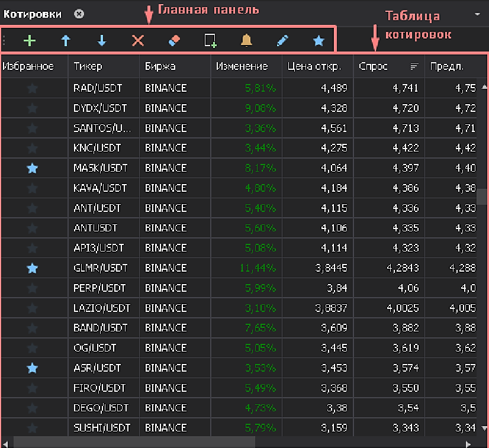Select the Котировки tab title
489x448 pixels.
(x=34, y=14)
